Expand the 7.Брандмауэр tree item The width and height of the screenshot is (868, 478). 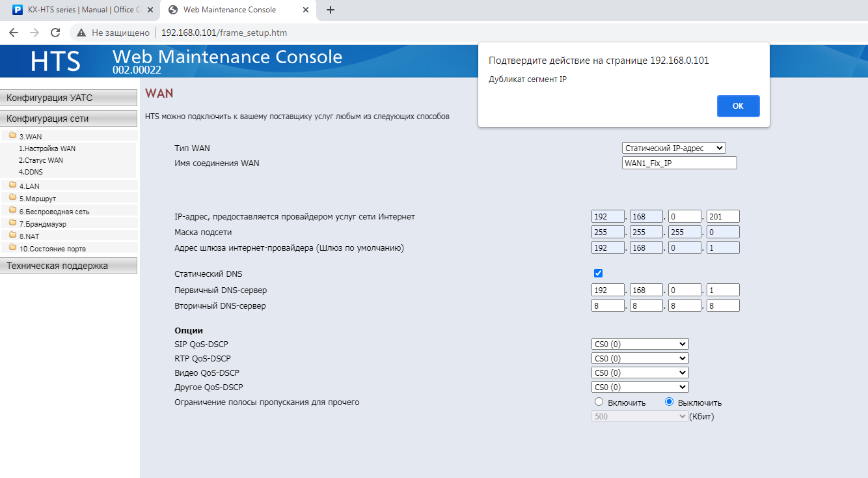click(x=43, y=224)
